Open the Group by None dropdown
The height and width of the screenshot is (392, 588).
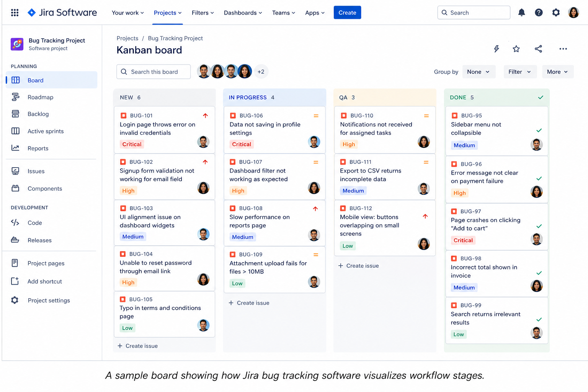(x=479, y=72)
